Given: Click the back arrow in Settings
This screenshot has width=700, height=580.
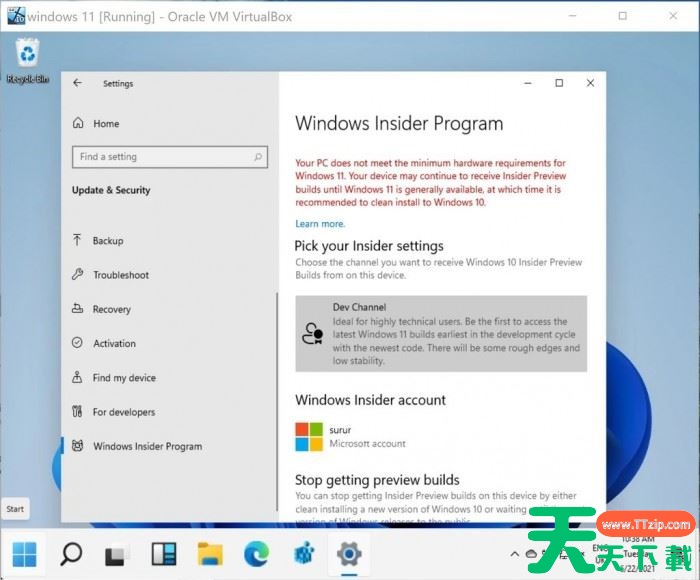Looking at the screenshot, I should pos(78,83).
